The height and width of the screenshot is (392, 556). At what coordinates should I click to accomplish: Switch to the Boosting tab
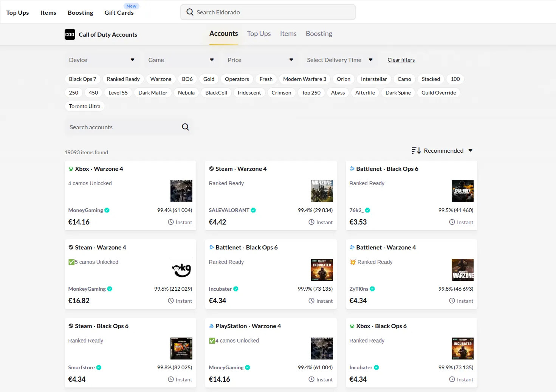(x=319, y=34)
